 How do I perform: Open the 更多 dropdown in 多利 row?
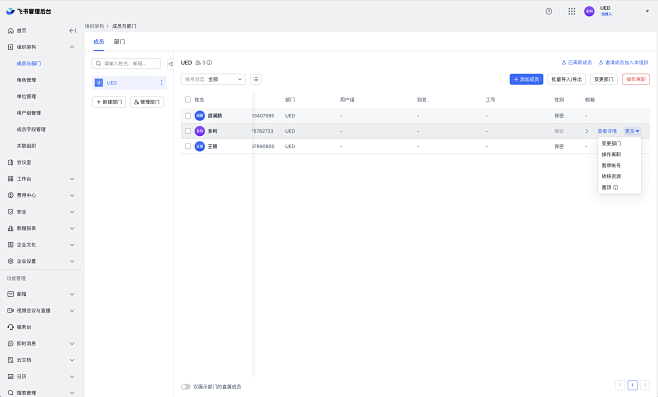pyautogui.click(x=632, y=131)
